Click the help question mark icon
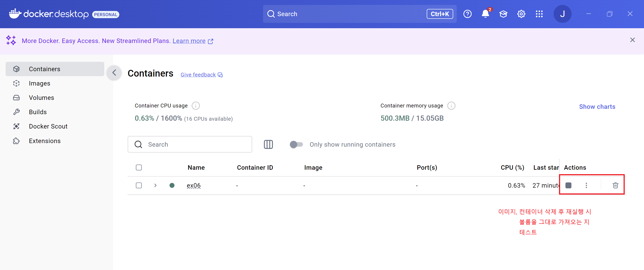The height and width of the screenshot is (270, 644). 467,14
